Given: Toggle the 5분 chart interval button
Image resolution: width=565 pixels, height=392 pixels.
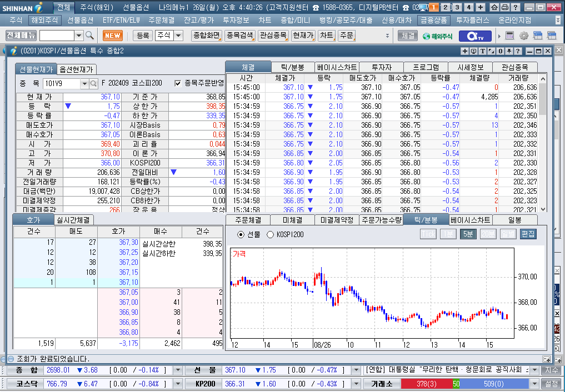Looking at the screenshot, I should 468,234.
